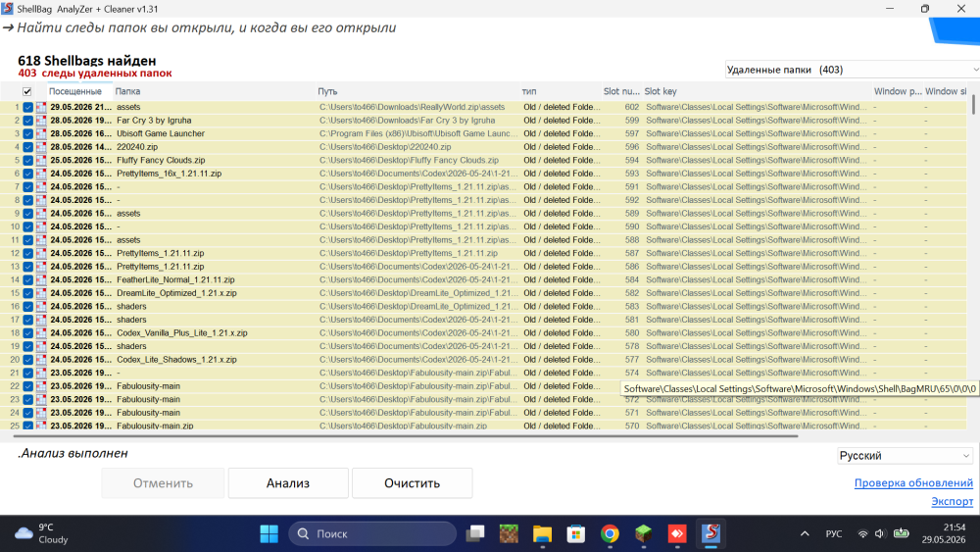Open the Проверка обновлений link
Image resolution: width=980 pixels, height=552 pixels.
click(x=913, y=482)
